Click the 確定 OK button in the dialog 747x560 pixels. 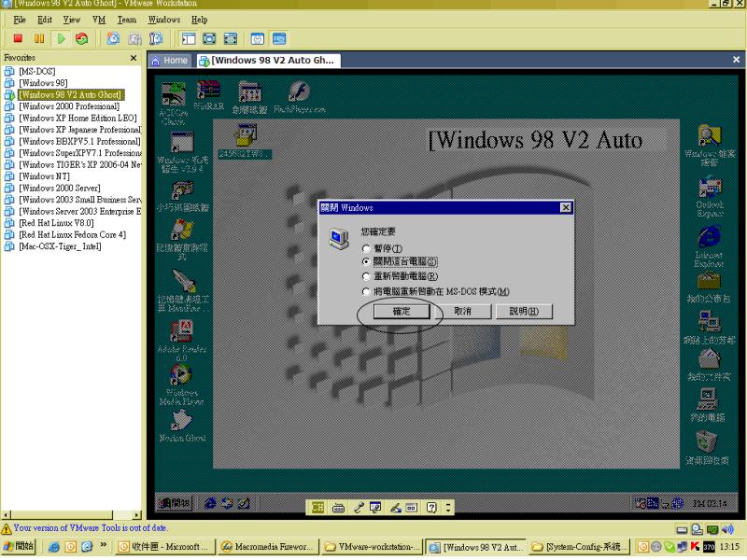click(x=402, y=312)
